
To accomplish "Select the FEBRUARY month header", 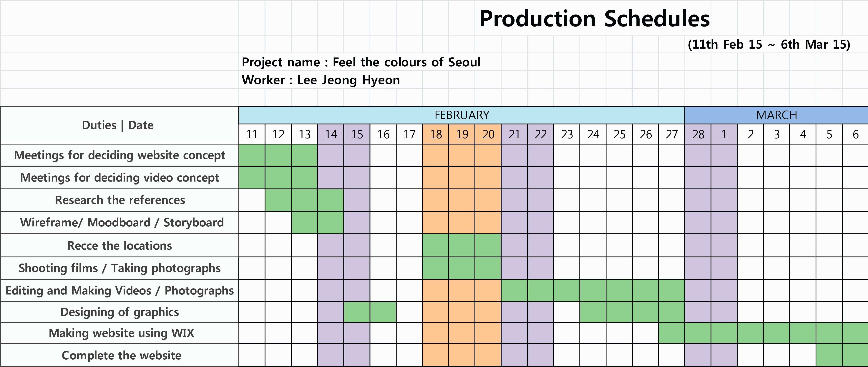I will point(462,115).
